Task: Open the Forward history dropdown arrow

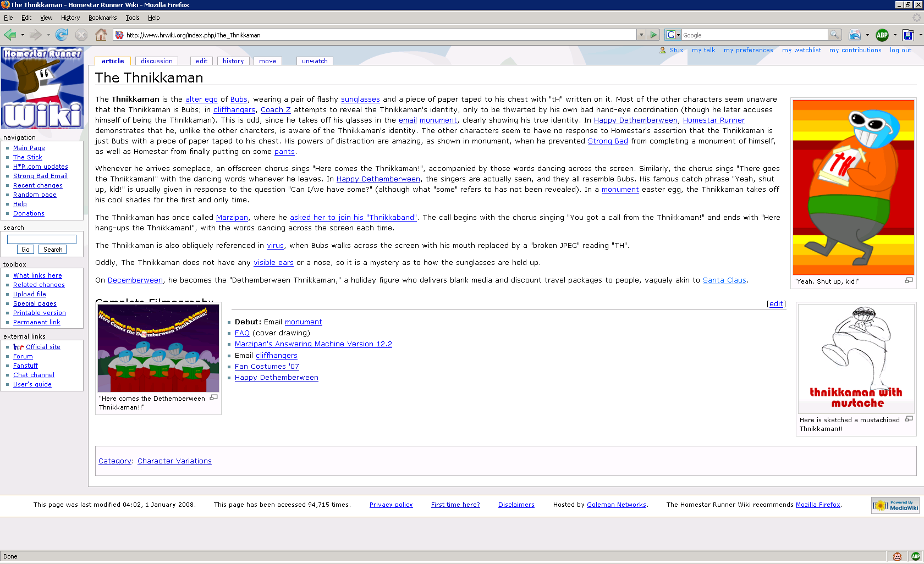Action: (48, 35)
